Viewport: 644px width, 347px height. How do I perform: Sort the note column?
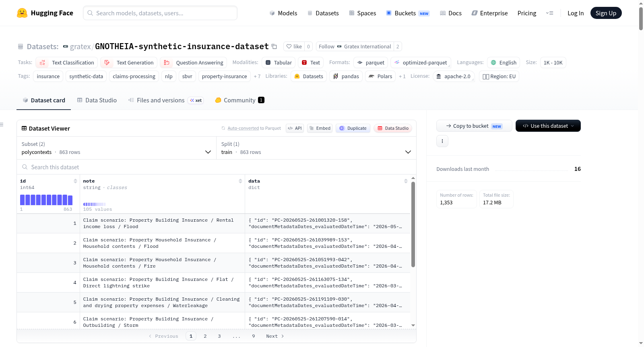(x=240, y=181)
